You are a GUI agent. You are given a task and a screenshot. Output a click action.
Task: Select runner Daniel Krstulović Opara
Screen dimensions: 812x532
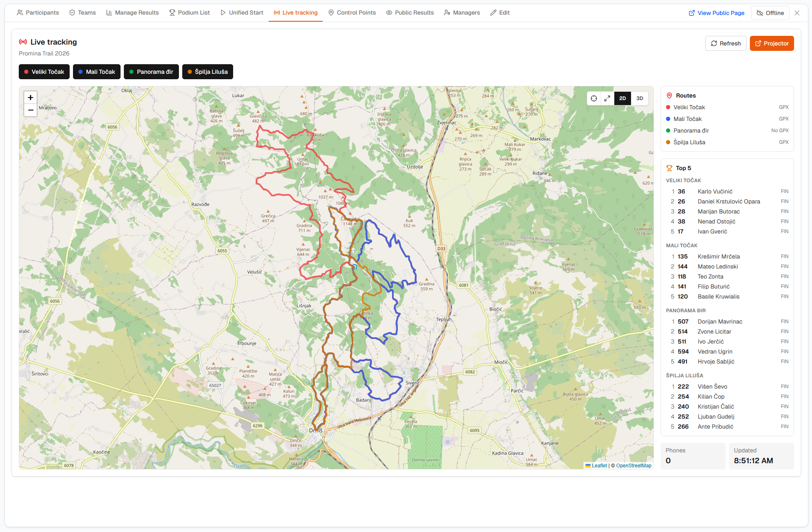tap(727, 201)
